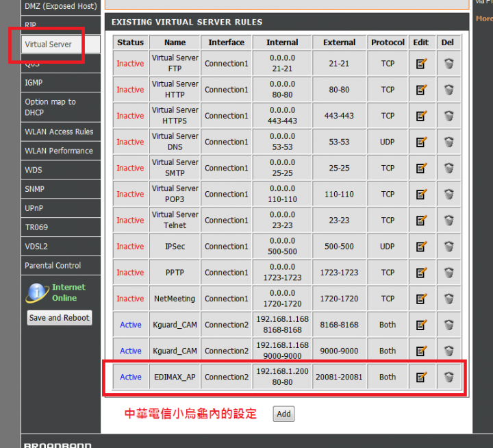Click the Existing Virtual Server Rules heading

coord(187,22)
